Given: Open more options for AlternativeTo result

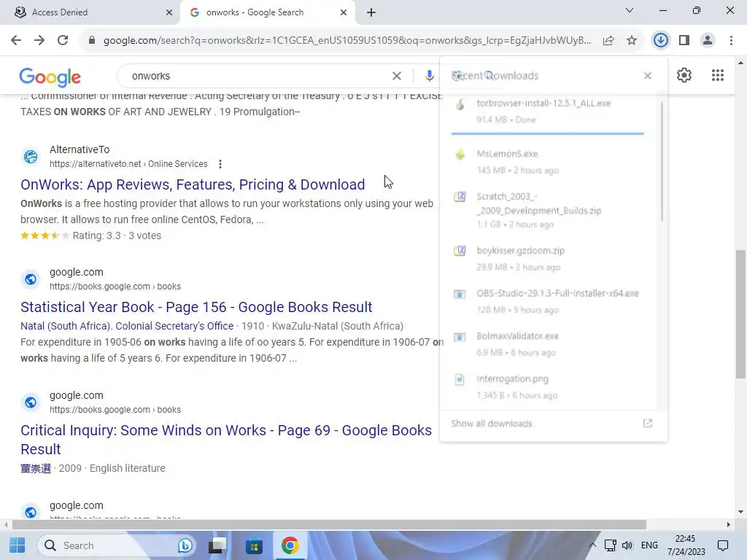Looking at the screenshot, I should coord(220,164).
